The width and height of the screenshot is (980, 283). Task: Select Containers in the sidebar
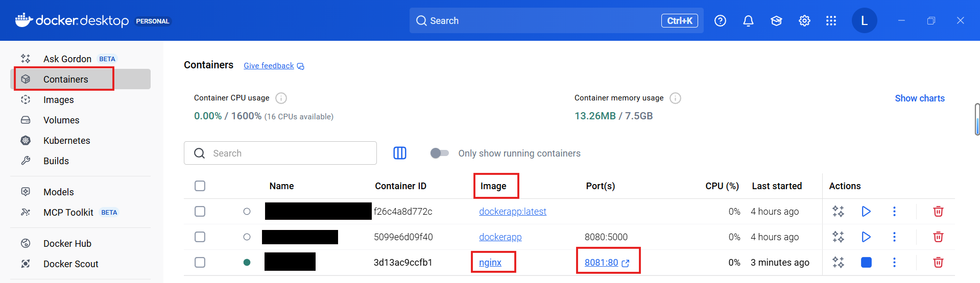[x=80, y=79]
